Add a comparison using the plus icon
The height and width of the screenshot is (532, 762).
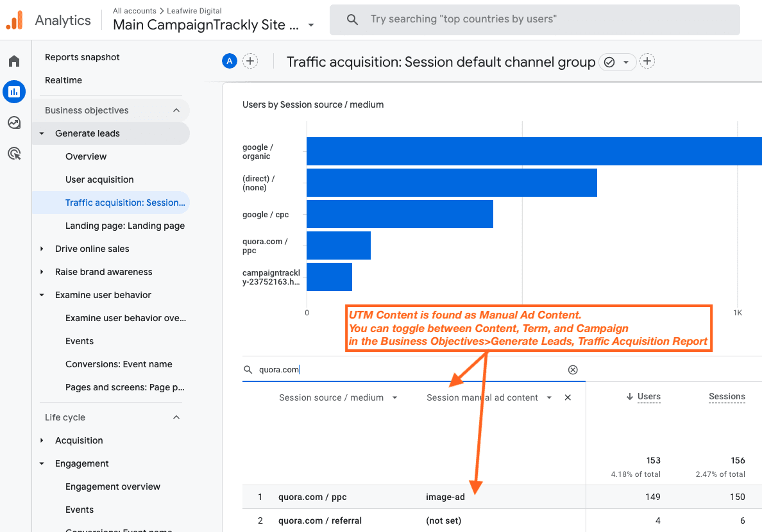pyautogui.click(x=250, y=61)
